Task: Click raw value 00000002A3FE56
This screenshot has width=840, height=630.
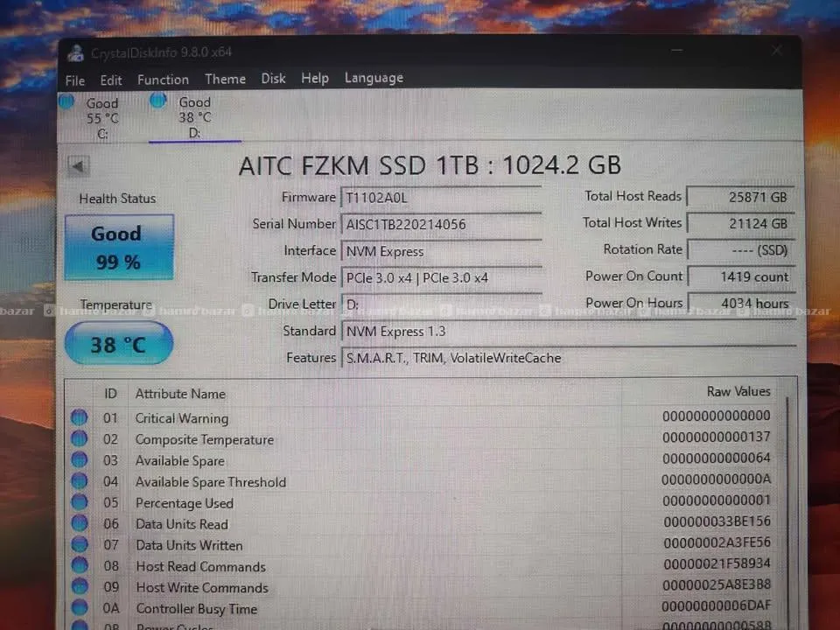Action: click(x=717, y=542)
